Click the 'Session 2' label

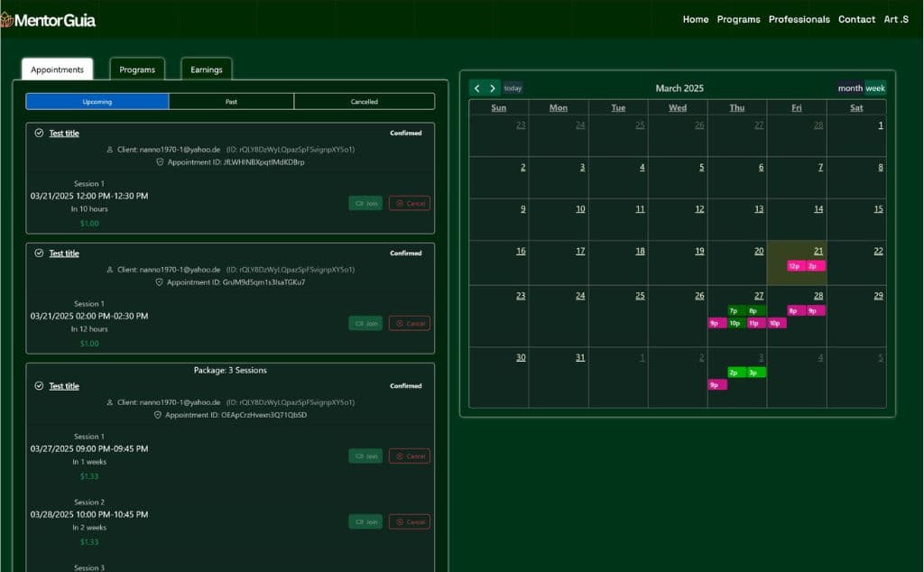[x=89, y=503]
